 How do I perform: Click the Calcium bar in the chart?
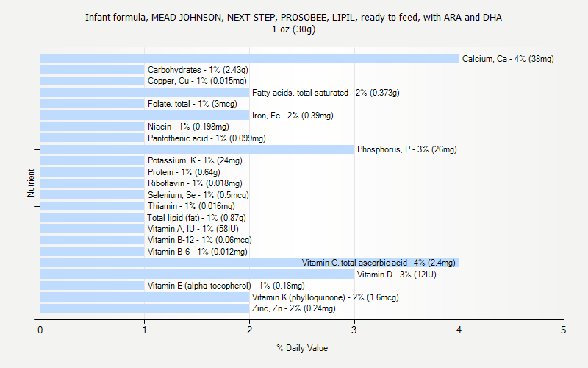pos(249,59)
